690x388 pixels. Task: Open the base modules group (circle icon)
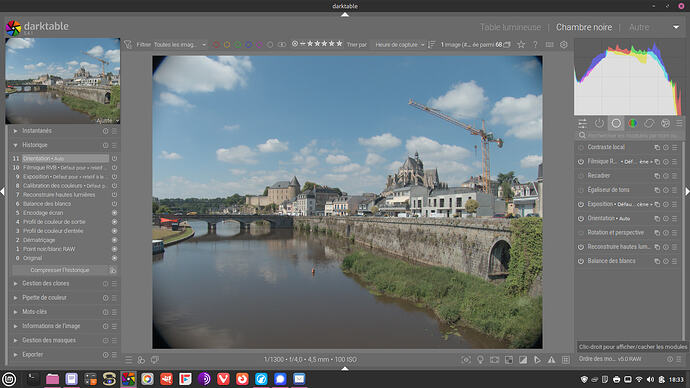point(616,123)
